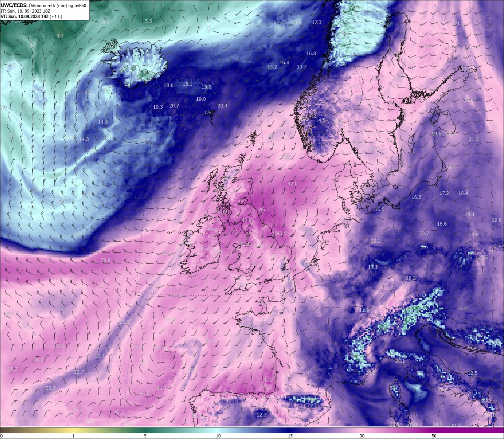
Task: Click the 'VT: Sun. 10.09.2023 19Z (+1 h)' line
Action: coord(31,17)
